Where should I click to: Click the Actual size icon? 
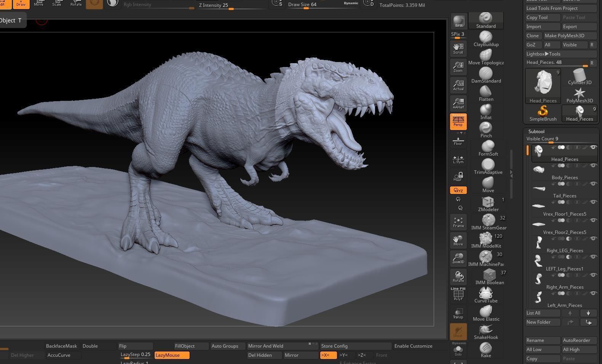click(x=458, y=85)
